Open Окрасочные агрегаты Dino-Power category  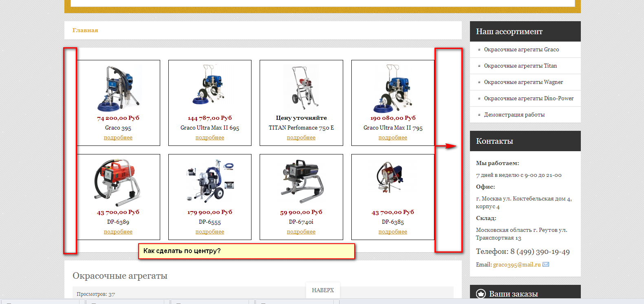tap(529, 98)
